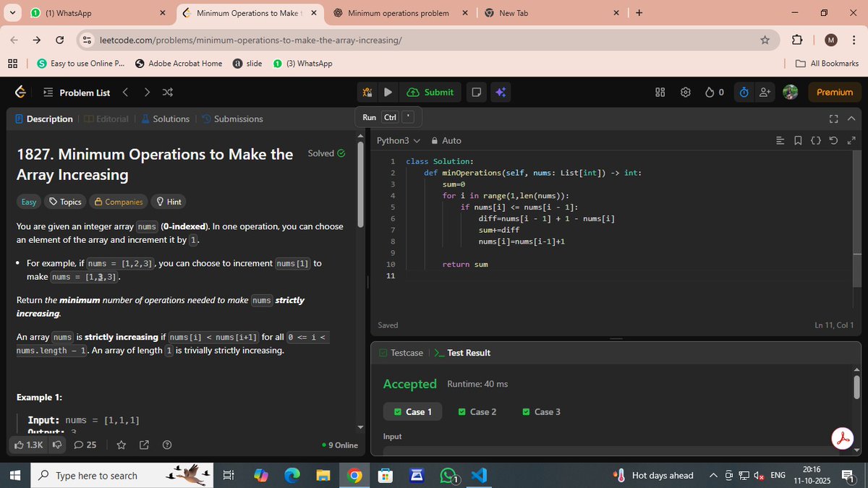Open LeetCode settings gear
Image resolution: width=868 pixels, height=488 pixels.
coord(686,92)
